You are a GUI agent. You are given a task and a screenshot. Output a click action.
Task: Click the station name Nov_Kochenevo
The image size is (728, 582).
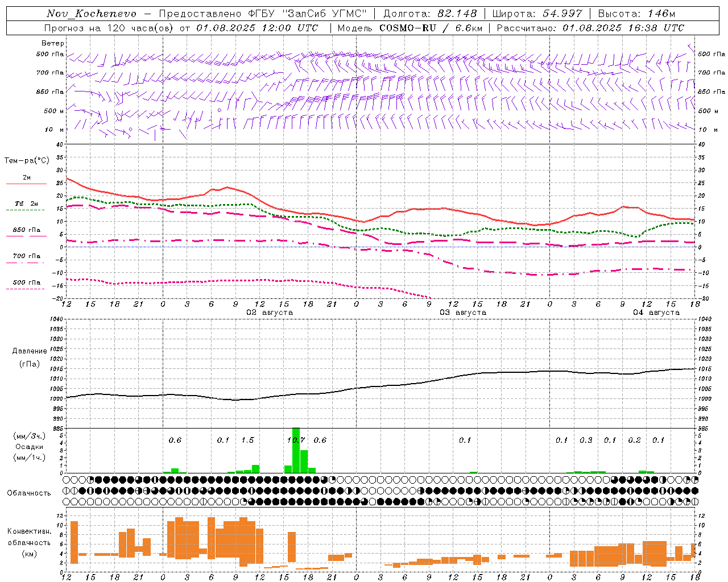(92, 14)
